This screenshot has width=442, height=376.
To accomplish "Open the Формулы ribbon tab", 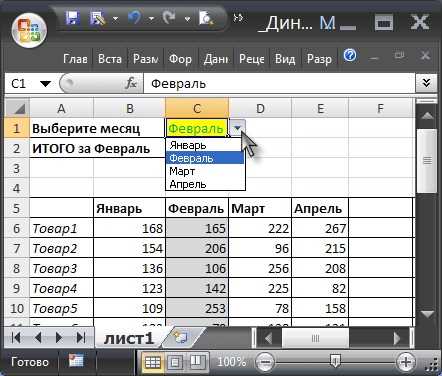I will pyautogui.click(x=180, y=59).
